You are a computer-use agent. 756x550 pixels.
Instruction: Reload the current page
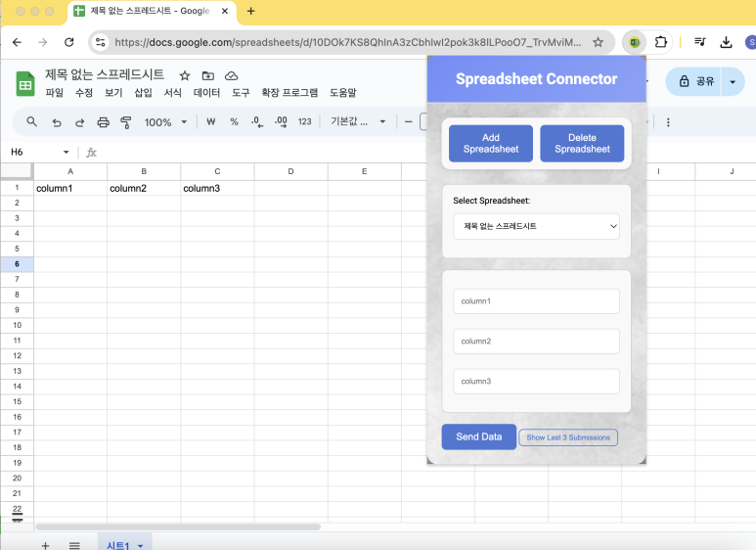point(68,42)
